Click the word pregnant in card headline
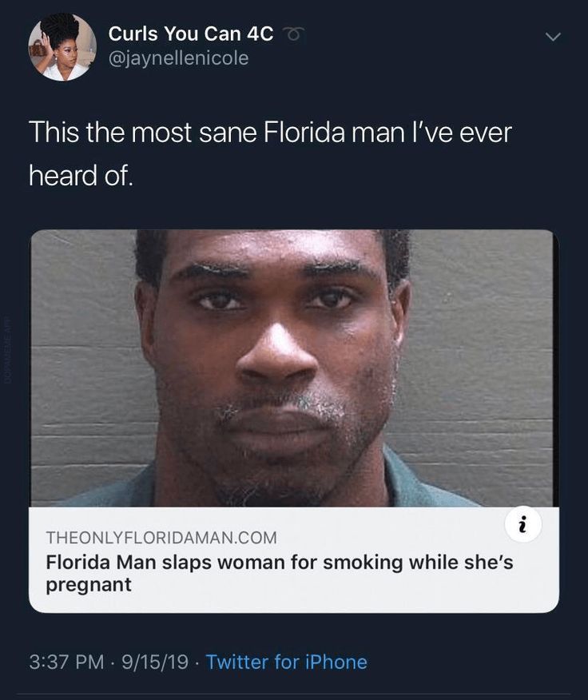The width and height of the screenshot is (588, 700). (x=89, y=585)
